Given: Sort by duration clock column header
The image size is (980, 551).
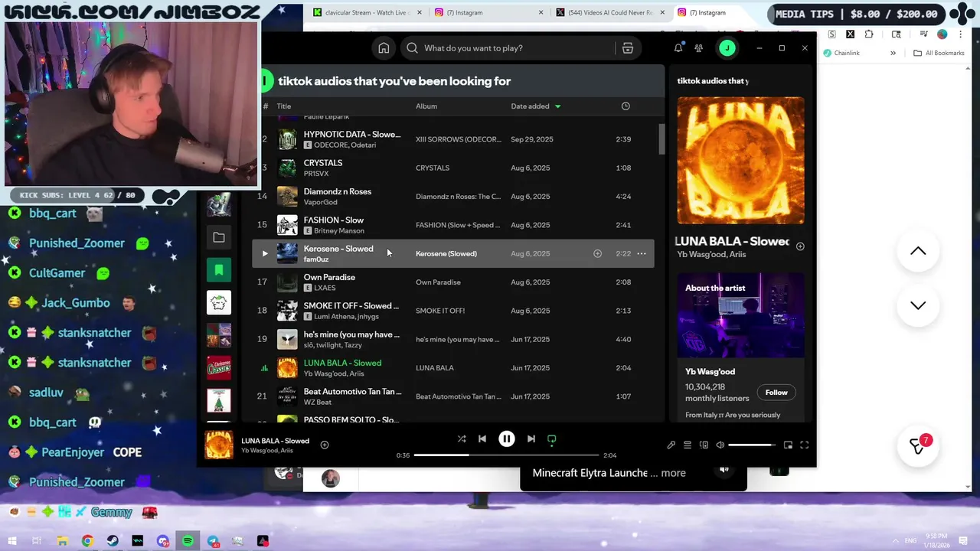Looking at the screenshot, I should tap(626, 106).
